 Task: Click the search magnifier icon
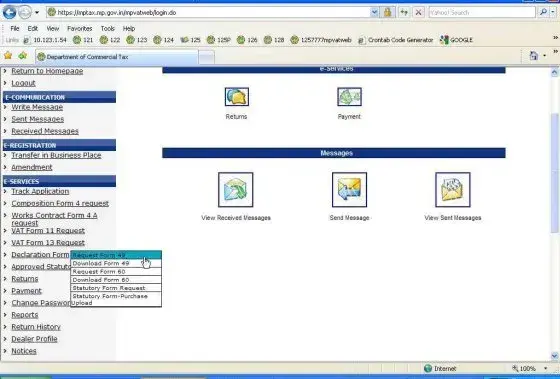pos(543,13)
